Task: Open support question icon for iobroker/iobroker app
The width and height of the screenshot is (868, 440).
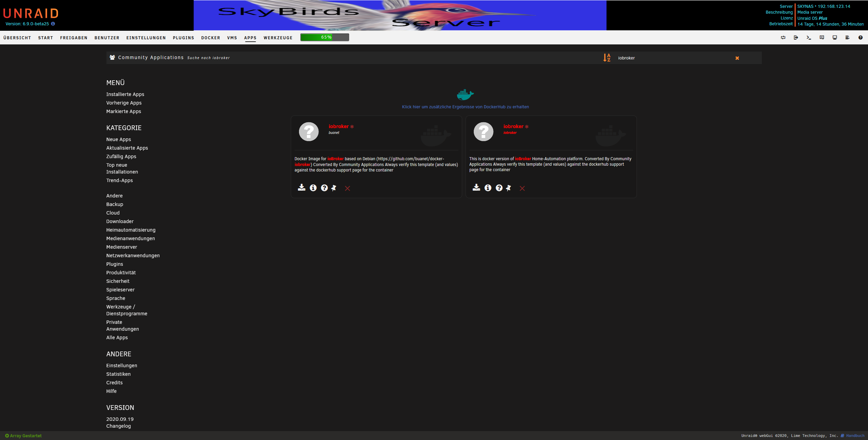Action: pyautogui.click(x=499, y=188)
